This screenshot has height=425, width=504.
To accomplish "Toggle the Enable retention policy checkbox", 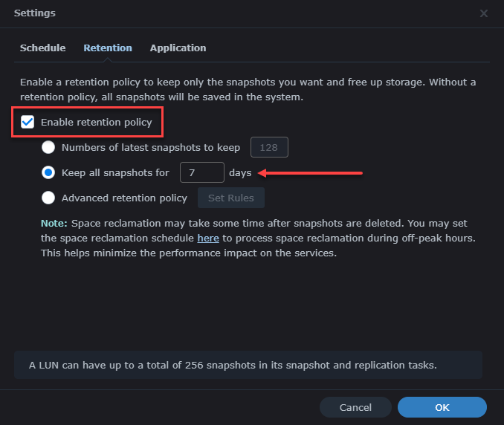I will coord(28,122).
